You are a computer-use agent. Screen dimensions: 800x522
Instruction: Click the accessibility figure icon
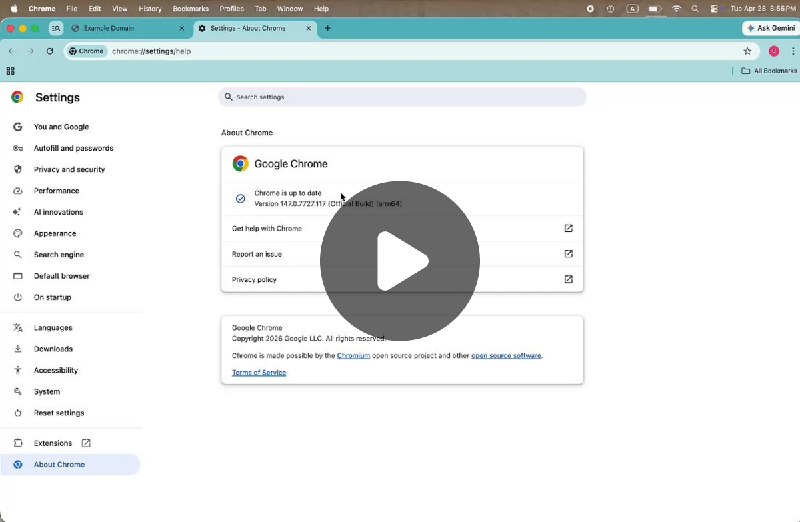click(18, 370)
